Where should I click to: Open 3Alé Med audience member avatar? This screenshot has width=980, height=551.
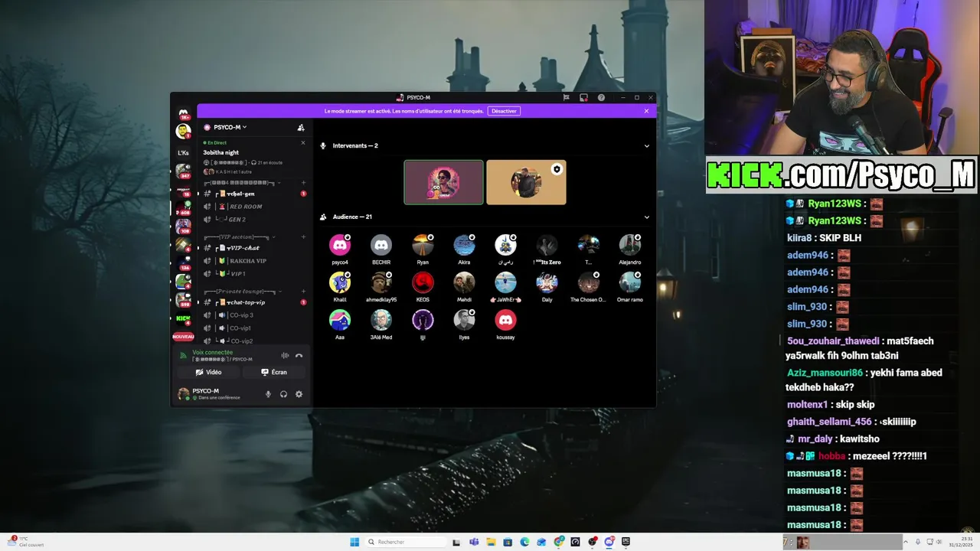(381, 320)
